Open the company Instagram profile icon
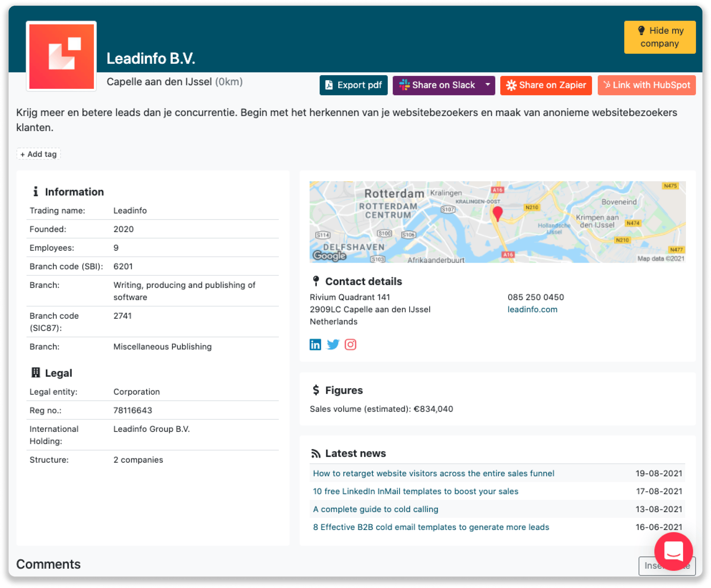The image size is (711, 588). coord(351,345)
